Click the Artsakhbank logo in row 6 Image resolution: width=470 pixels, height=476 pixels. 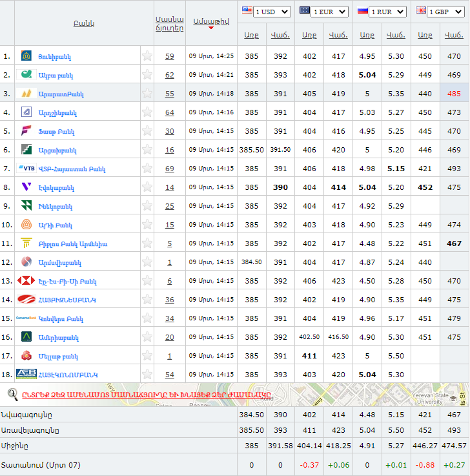coord(26,149)
